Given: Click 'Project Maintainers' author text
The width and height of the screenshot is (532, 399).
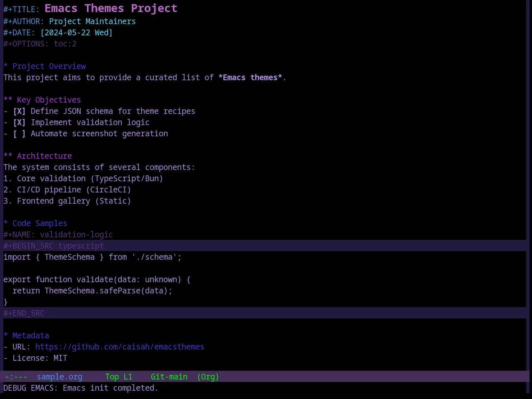Looking at the screenshot, I should 92,21.
